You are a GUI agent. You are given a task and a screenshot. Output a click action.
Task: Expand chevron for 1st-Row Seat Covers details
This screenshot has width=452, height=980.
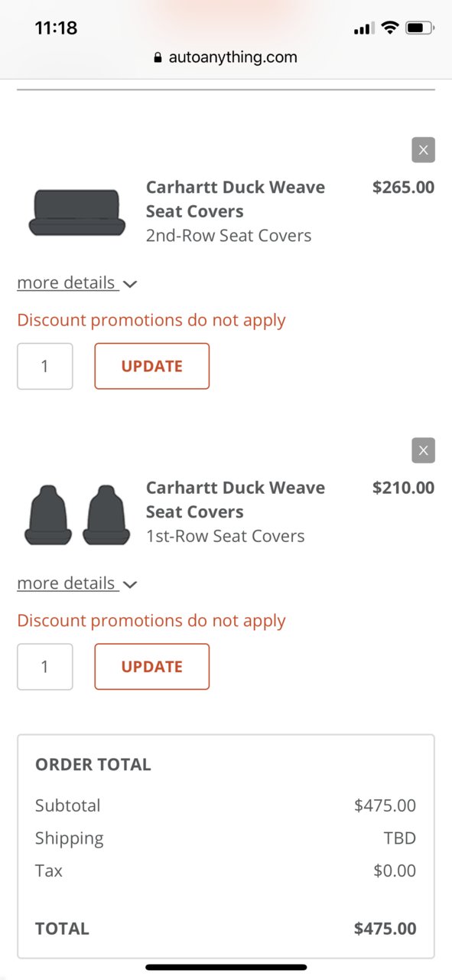[130, 584]
